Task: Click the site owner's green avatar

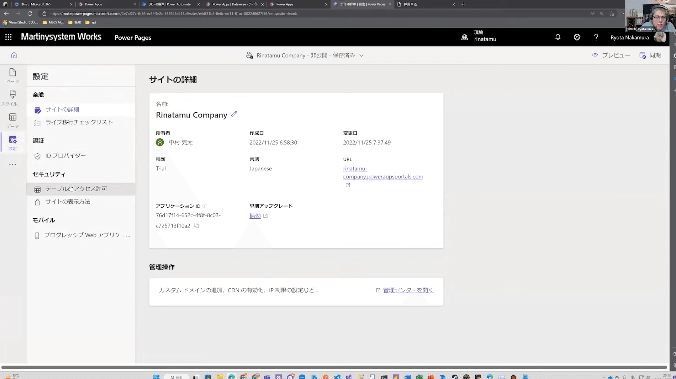Action: (x=160, y=142)
